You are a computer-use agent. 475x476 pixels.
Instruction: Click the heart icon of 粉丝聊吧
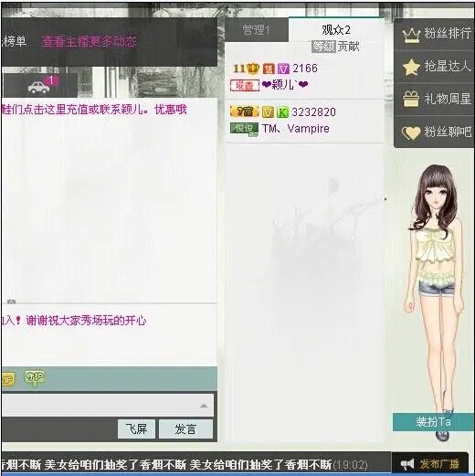(x=411, y=132)
